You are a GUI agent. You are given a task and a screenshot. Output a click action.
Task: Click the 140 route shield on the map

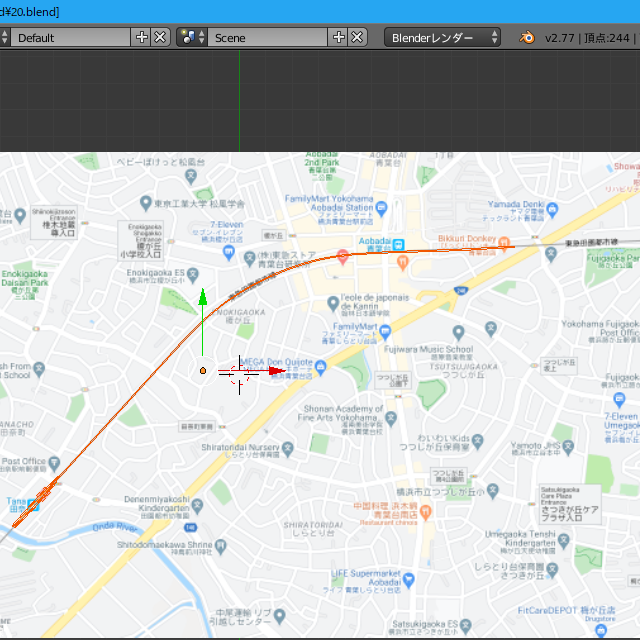point(190,527)
